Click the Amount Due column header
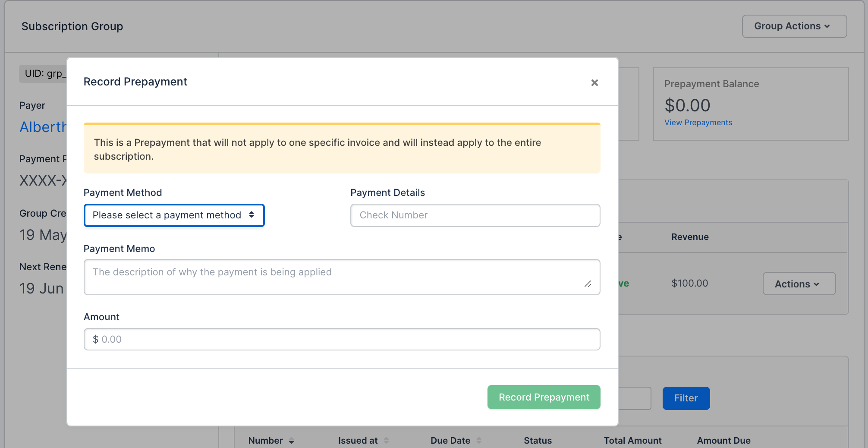The height and width of the screenshot is (448, 868). pos(723,441)
